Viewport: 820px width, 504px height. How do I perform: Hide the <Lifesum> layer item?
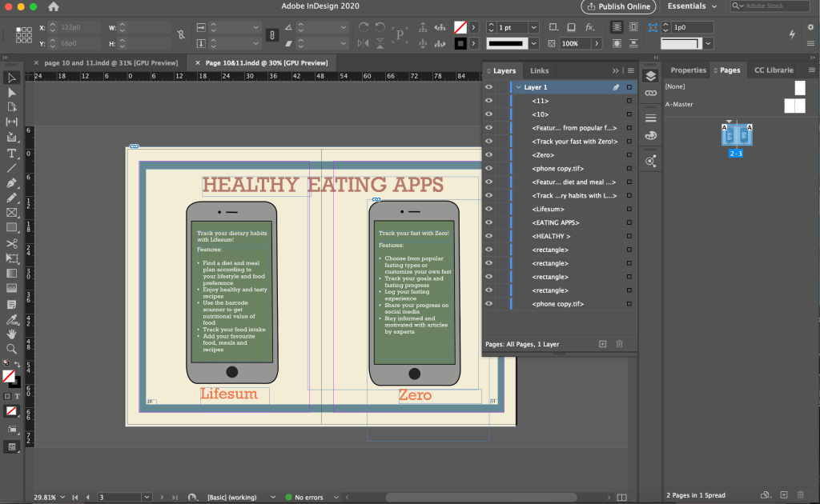(x=488, y=210)
